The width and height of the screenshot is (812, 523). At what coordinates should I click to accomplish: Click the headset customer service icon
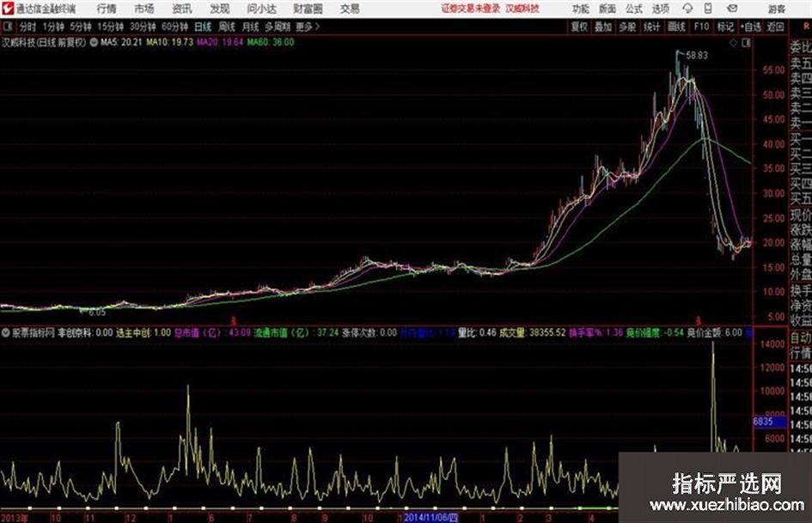[687, 9]
